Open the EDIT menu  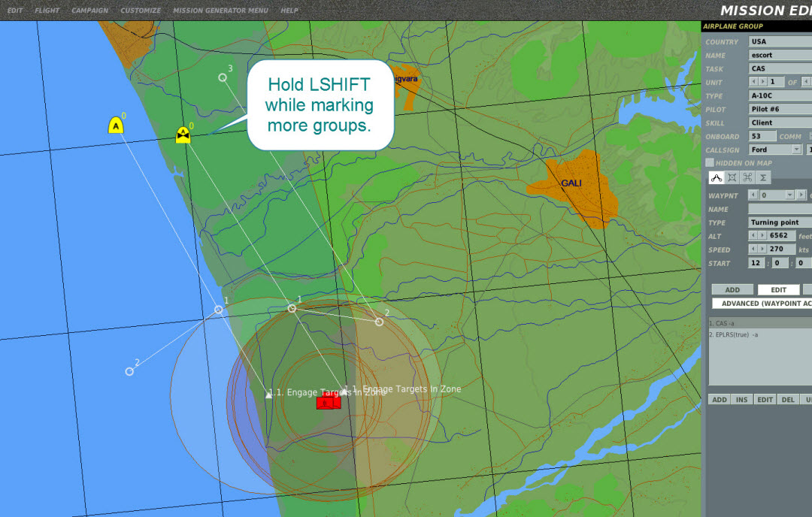pyautogui.click(x=14, y=11)
